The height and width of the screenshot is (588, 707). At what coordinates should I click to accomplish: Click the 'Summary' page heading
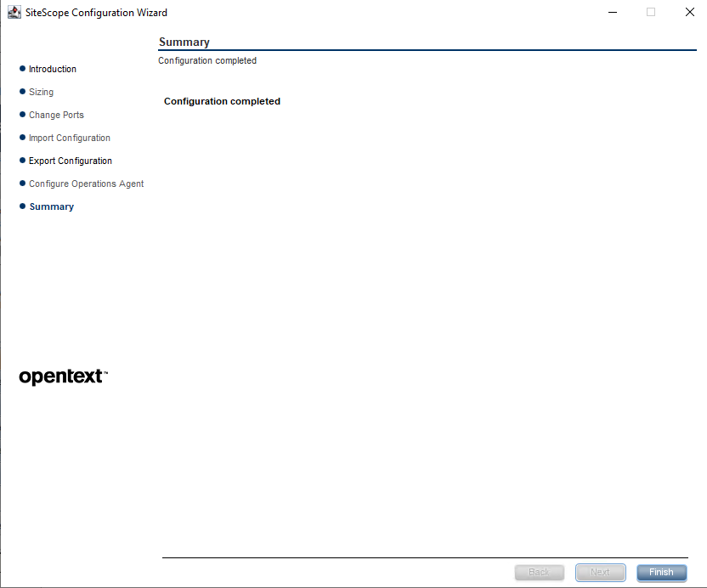pos(184,42)
